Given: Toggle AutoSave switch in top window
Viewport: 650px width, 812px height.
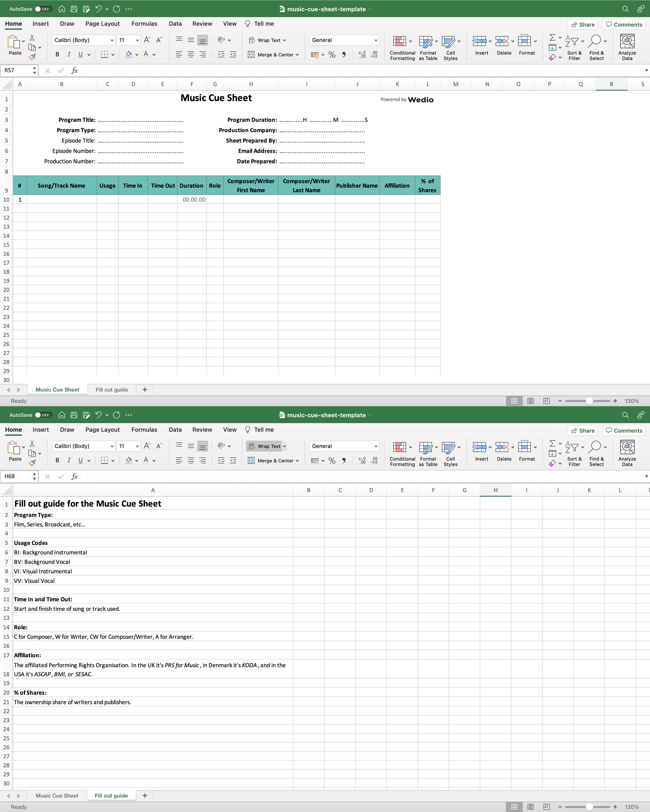Looking at the screenshot, I should [43, 9].
